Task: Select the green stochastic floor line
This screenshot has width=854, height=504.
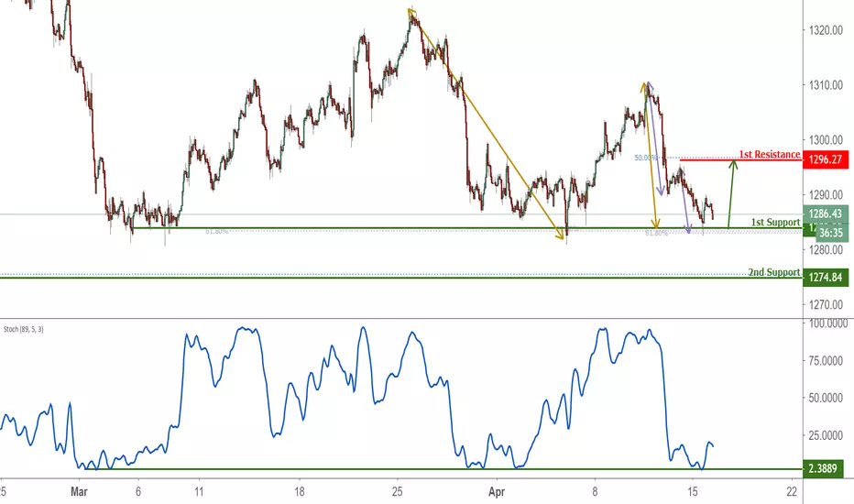Action: (443, 468)
